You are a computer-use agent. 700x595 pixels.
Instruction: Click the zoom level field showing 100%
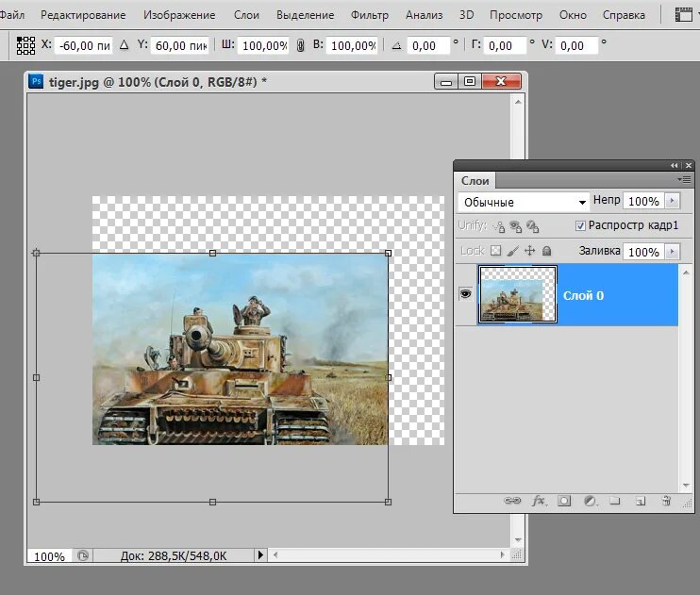click(x=49, y=556)
